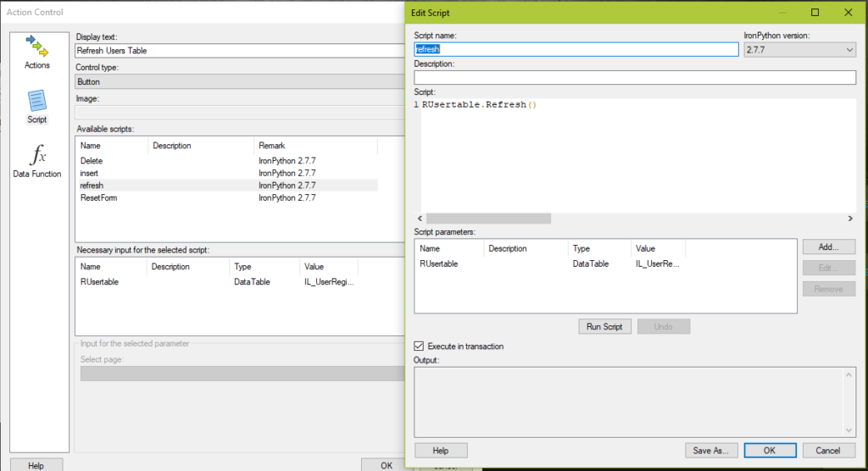The height and width of the screenshot is (471, 868).
Task: Toggle Execute in transaction checkbox
Action: 419,346
